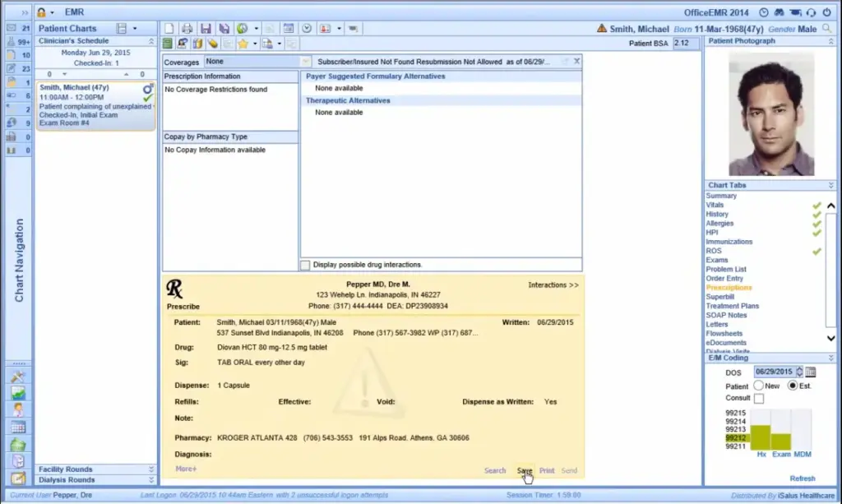This screenshot has height=504, width=842.
Task: Click the DOS date field 06/29/2015
Action: tap(774, 372)
